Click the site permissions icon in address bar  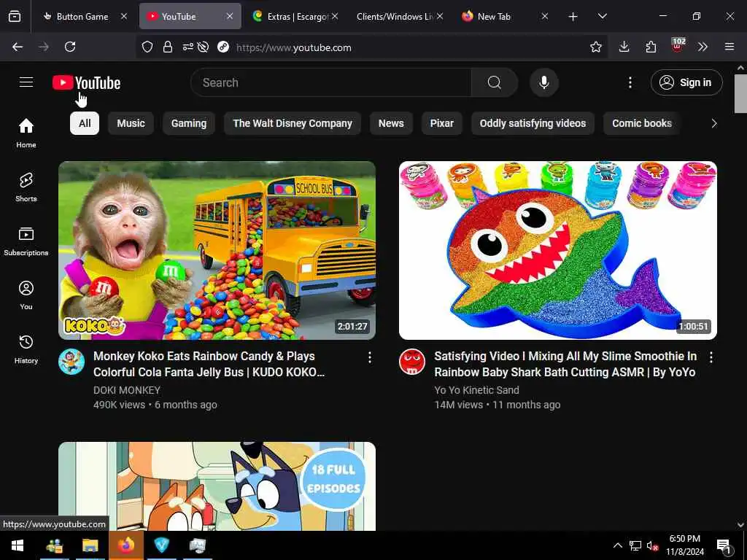point(188,47)
